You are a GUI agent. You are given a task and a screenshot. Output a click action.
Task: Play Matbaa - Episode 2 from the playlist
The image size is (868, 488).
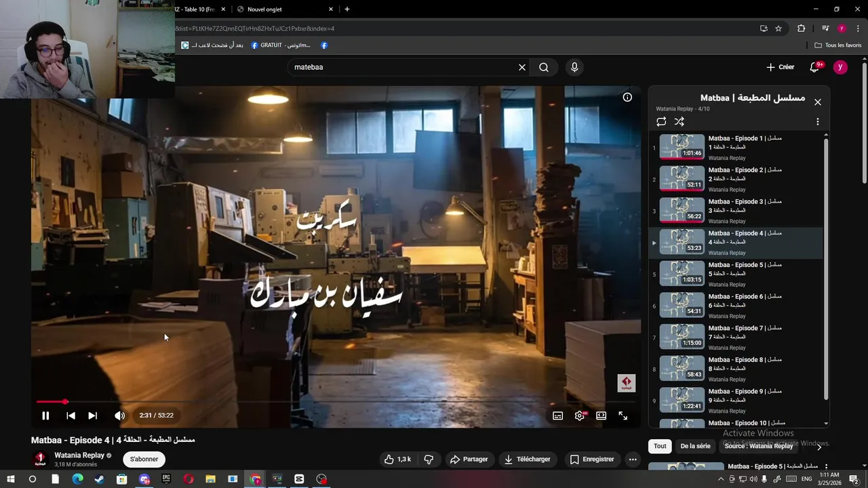pos(736,180)
